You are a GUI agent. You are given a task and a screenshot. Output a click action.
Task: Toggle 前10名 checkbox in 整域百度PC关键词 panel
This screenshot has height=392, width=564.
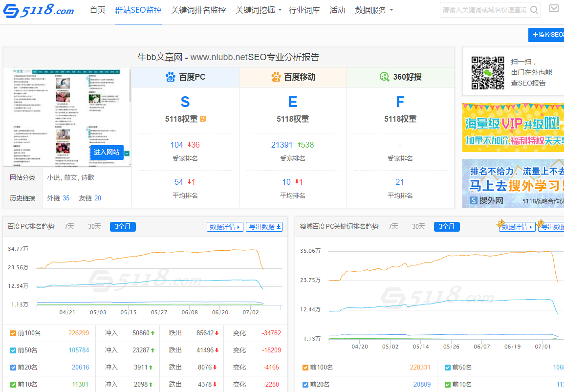[x=448, y=385]
